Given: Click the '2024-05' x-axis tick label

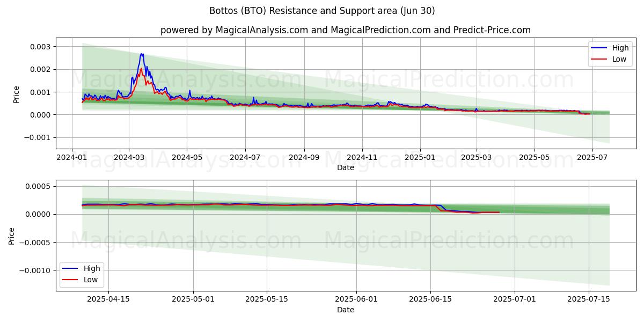Looking at the screenshot, I should point(187,158).
